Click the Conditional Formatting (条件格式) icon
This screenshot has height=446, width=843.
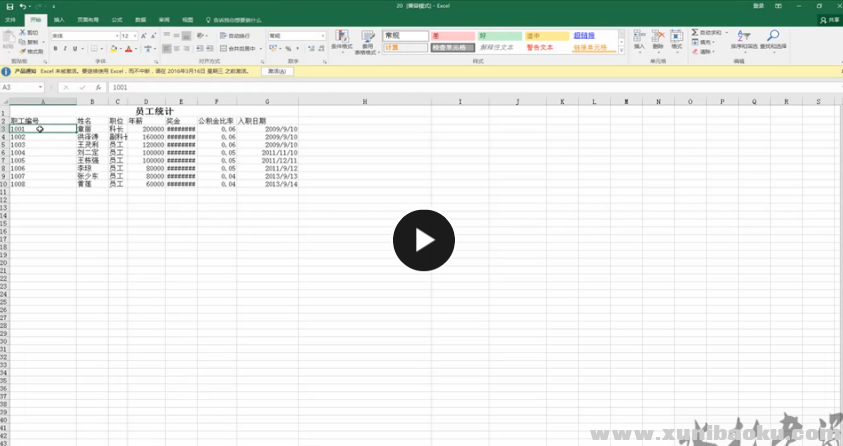pos(341,40)
